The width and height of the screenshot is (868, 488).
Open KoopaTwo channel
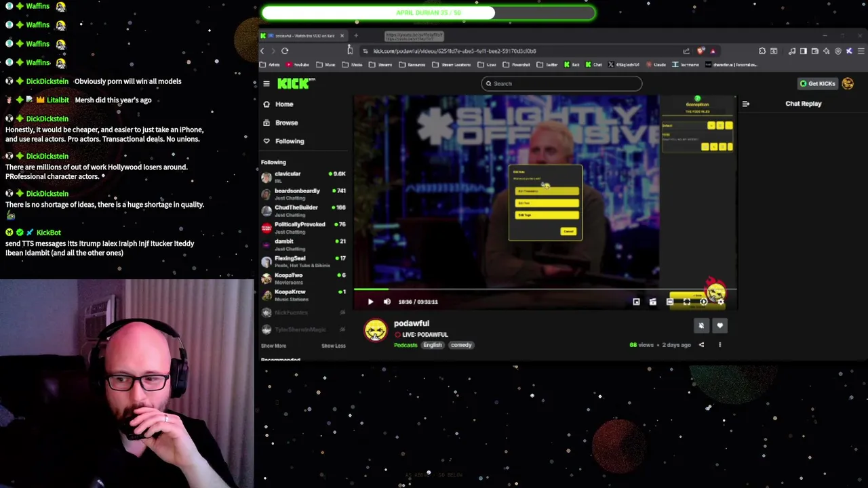pos(304,278)
